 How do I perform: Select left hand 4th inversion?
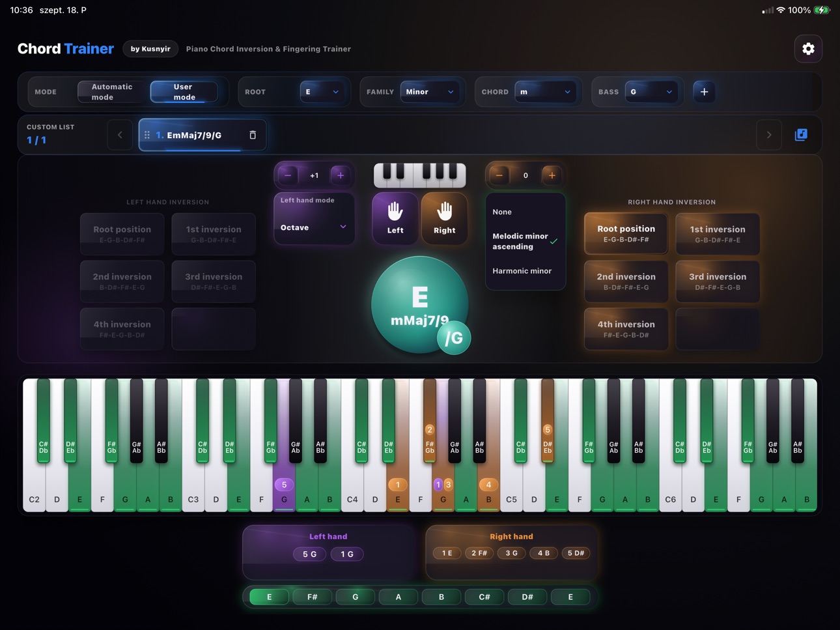pos(122,328)
